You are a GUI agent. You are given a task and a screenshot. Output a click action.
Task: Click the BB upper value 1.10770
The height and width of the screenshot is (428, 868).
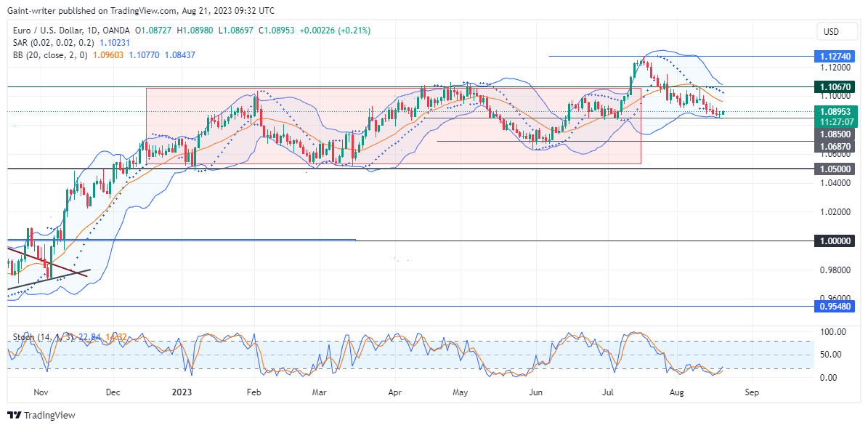(143, 54)
